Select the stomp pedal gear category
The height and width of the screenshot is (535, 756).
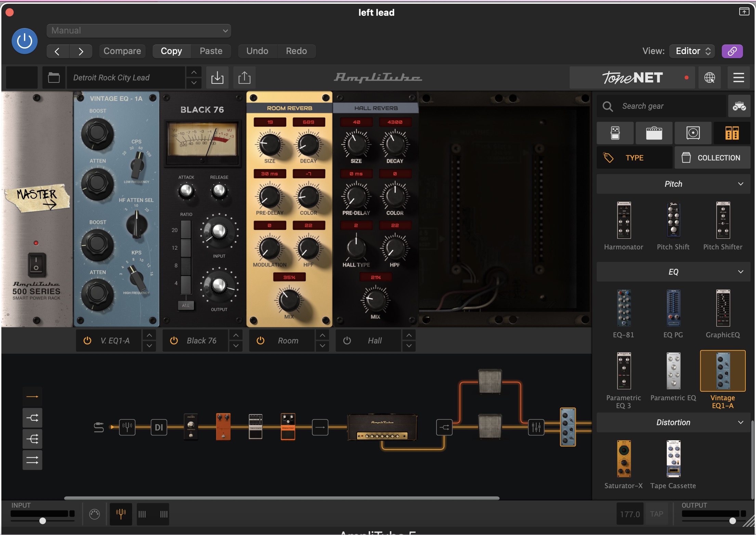pyautogui.click(x=615, y=133)
